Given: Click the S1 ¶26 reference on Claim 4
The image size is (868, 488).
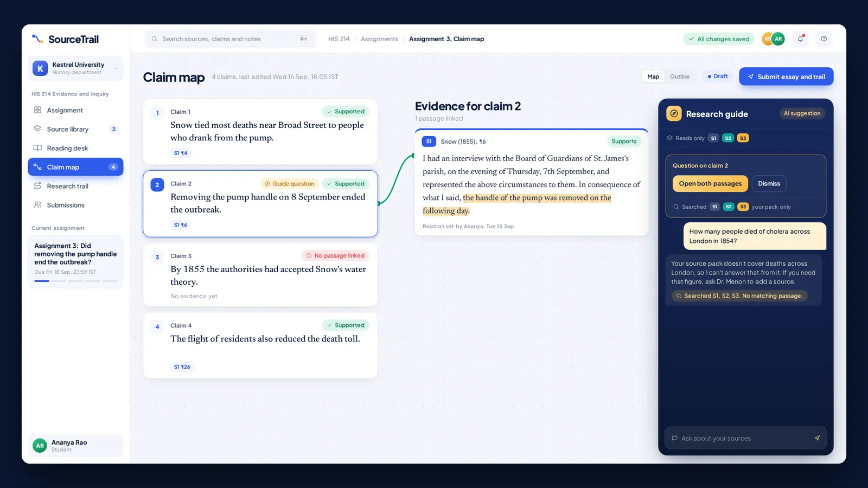Looking at the screenshot, I should coord(182,367).
